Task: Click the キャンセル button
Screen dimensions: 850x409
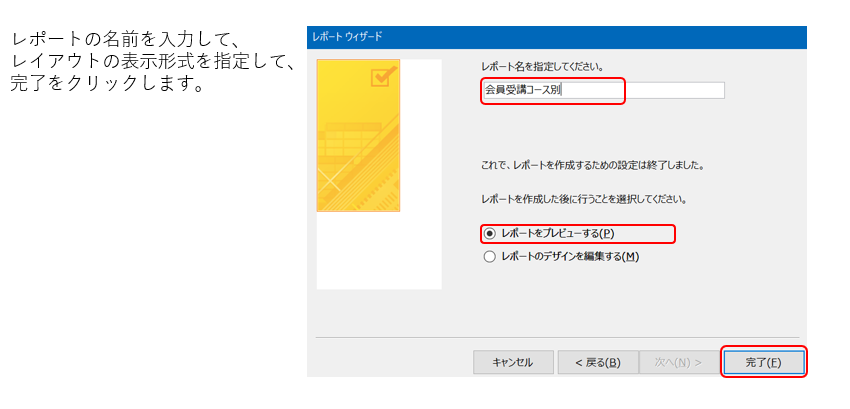Action: (513, 362)
